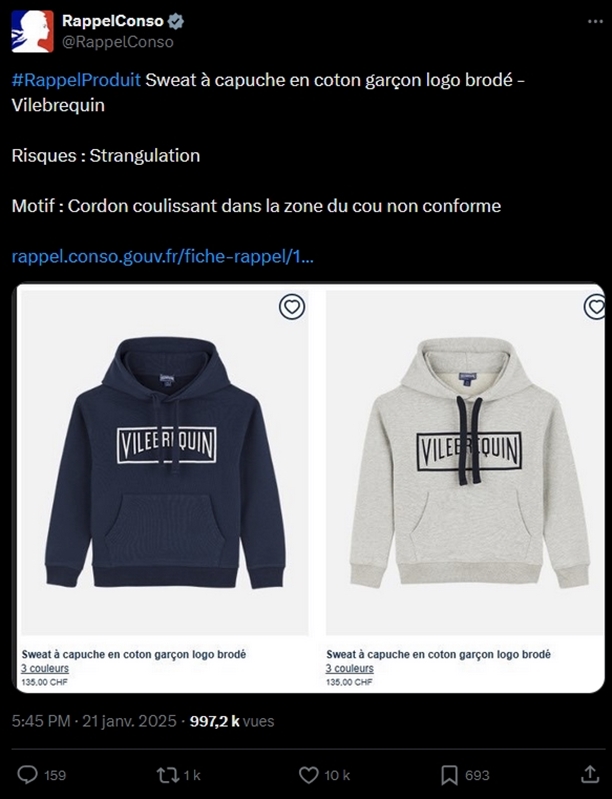Open the three-dot more options menu
This screenshot has width=612, height=799.
pyautogui.click(x=595, y=22)
